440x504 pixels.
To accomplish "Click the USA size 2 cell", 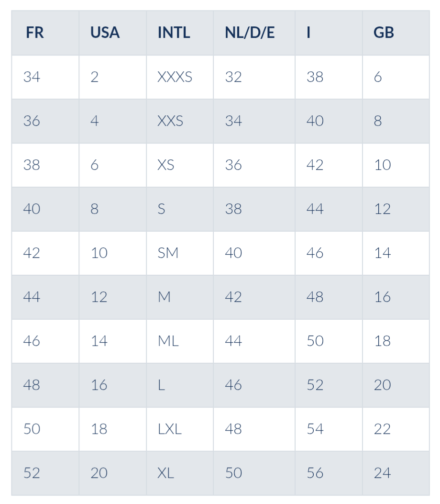I will (113, 77).
